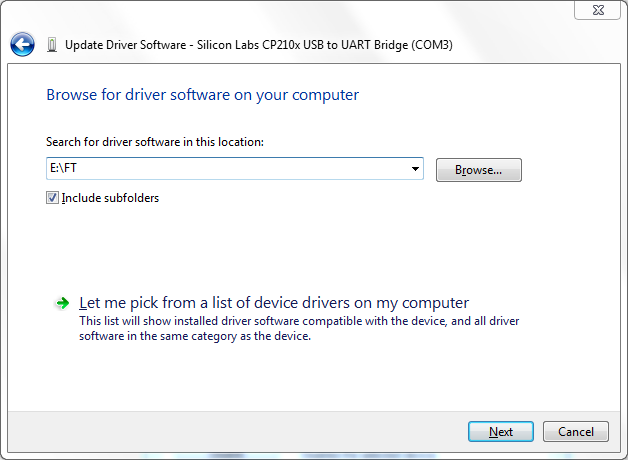
Task: Click the green arrow next to Let me pick
Action: (62, 303)
